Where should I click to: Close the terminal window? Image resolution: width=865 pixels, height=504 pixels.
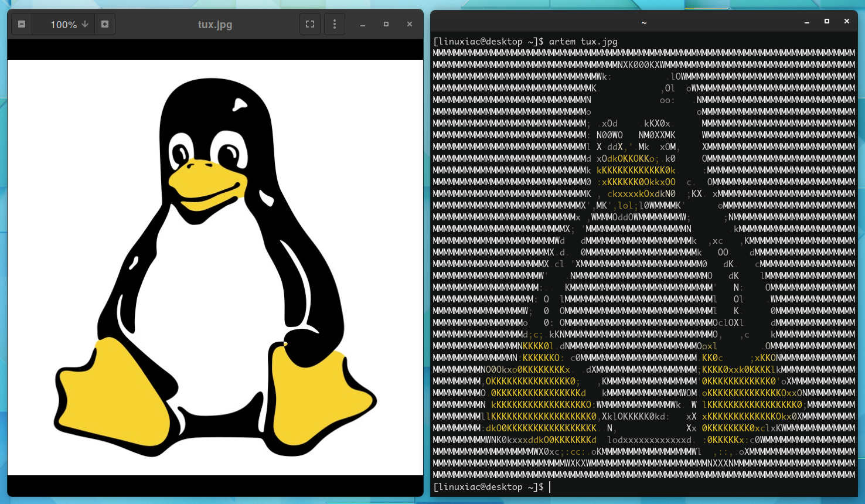click(x=847, y=21)
